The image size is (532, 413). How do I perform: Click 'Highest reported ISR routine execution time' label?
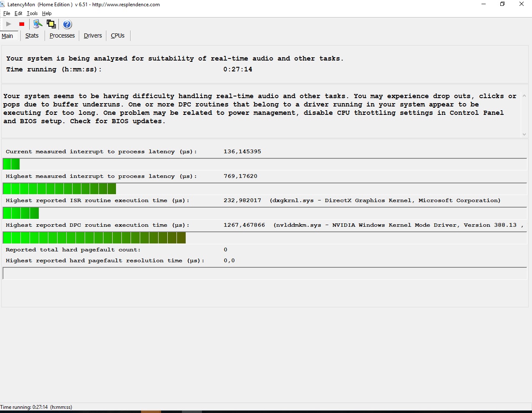[x=98, y=200]
